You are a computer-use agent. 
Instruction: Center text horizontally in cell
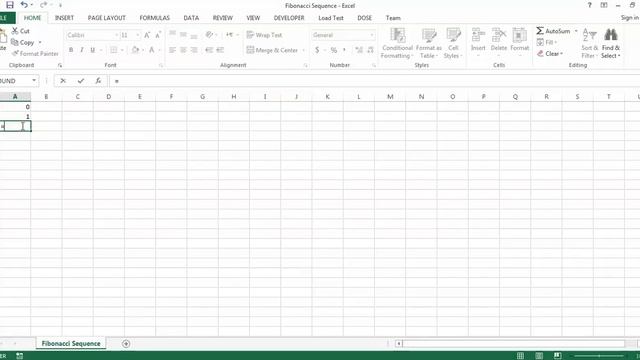183,50
